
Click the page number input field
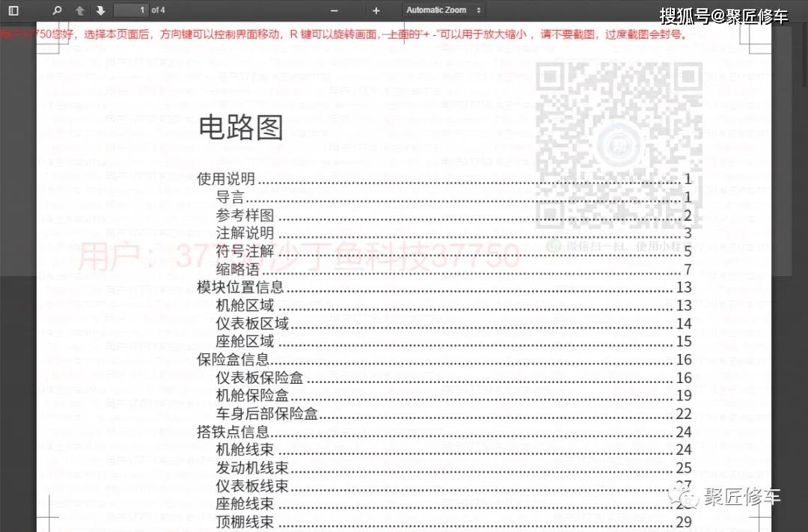tap(131, 10)
